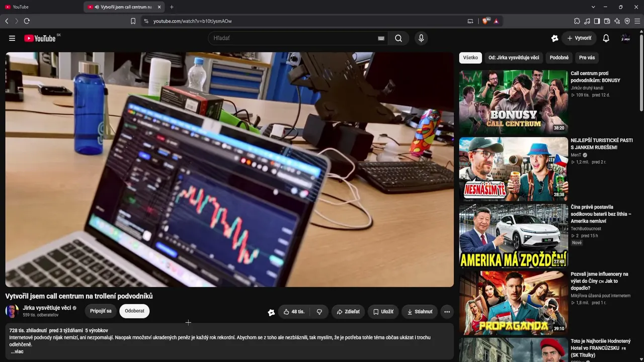Select the 'Vytvořil jsem call centrum' tab

[124, 7]
